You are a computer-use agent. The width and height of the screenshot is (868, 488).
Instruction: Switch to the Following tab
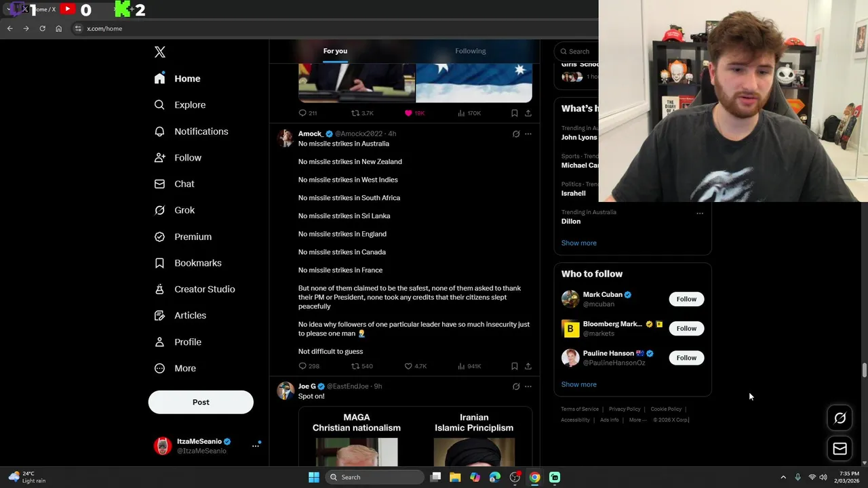(471, 51)
